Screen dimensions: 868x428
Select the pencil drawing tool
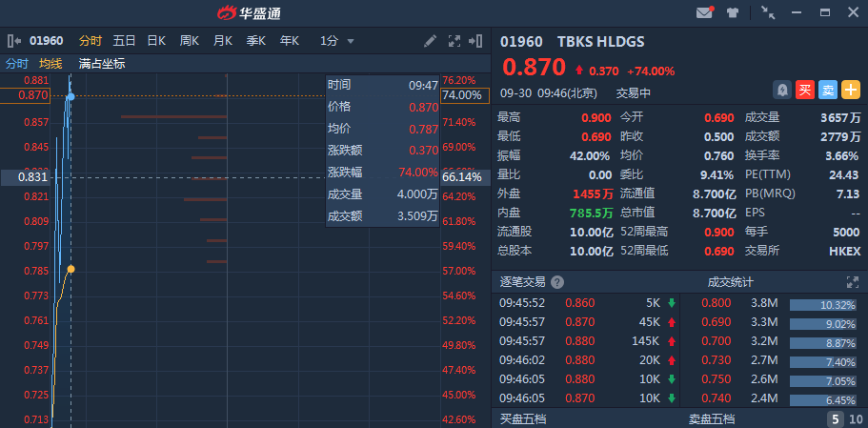pyautogui.click(x=431, y=41)
